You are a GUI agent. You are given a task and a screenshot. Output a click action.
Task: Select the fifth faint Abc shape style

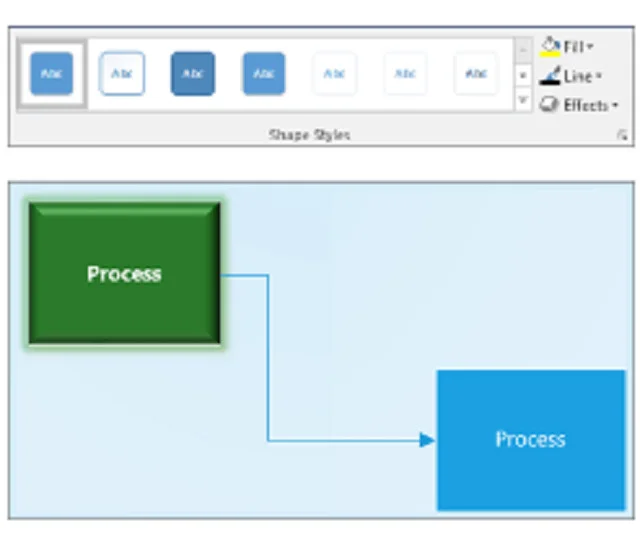coord(335,74)
